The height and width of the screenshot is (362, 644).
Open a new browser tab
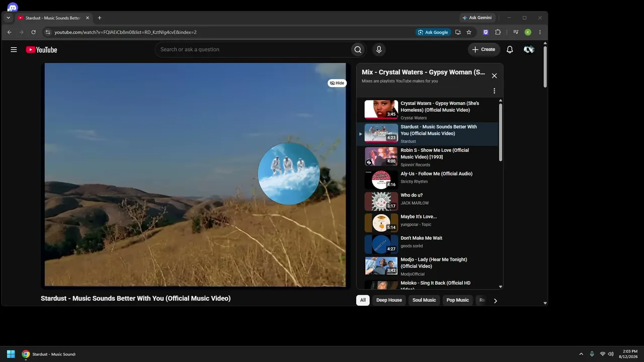pos(100,18)
